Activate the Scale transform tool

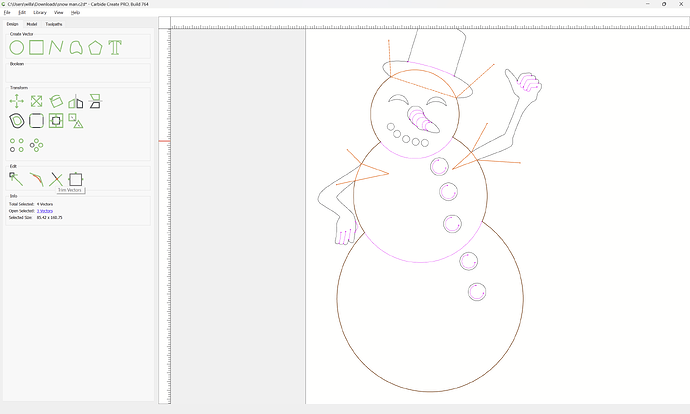[37, 101]
